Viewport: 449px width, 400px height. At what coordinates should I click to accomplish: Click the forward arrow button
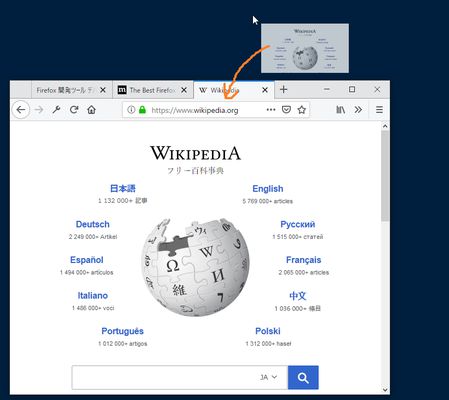(x=39, y=110)
